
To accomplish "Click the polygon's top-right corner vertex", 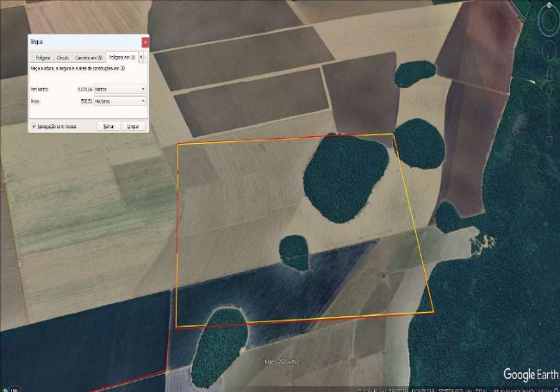I will point(393,134).
